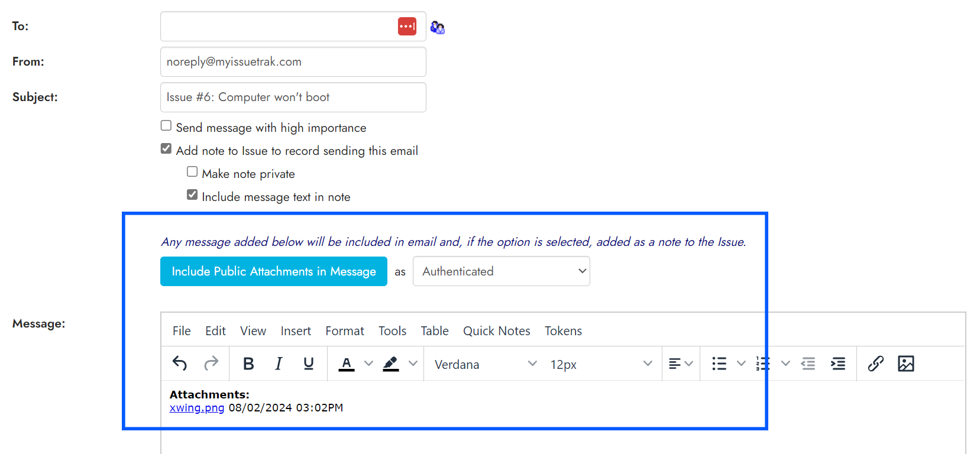Click the Subject input field
Image resolution: width=980 pixels, height=454 pixels.
point(293,98)
